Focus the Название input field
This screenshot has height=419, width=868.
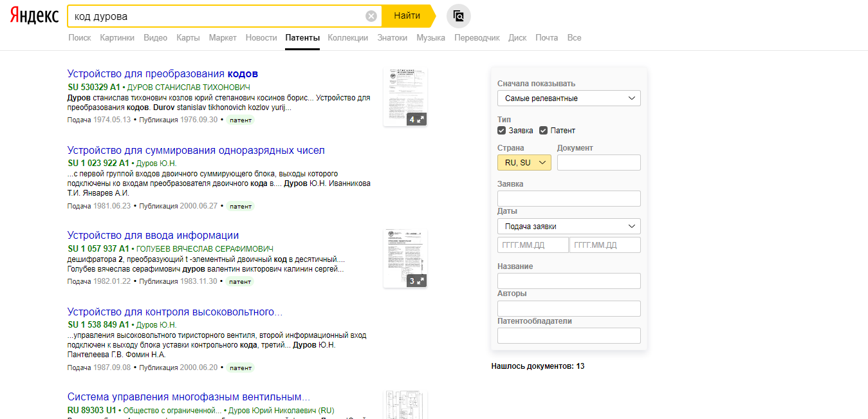pos(569,281)
